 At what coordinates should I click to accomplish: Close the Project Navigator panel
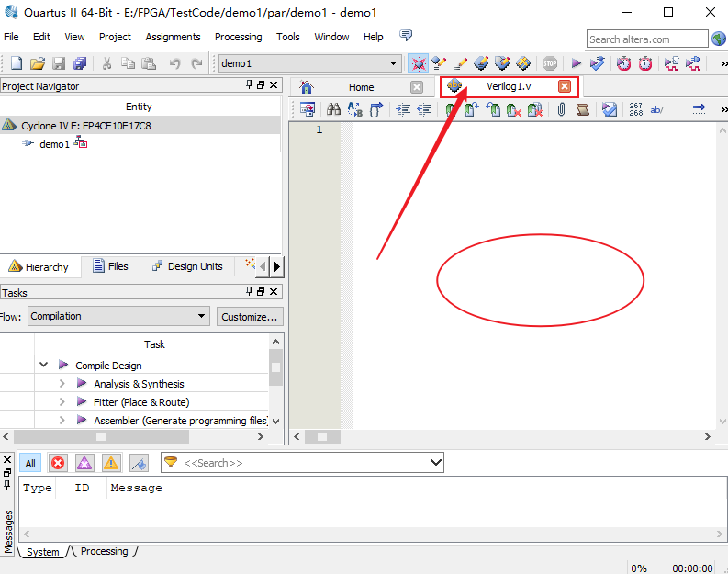(x=274, y=85)
